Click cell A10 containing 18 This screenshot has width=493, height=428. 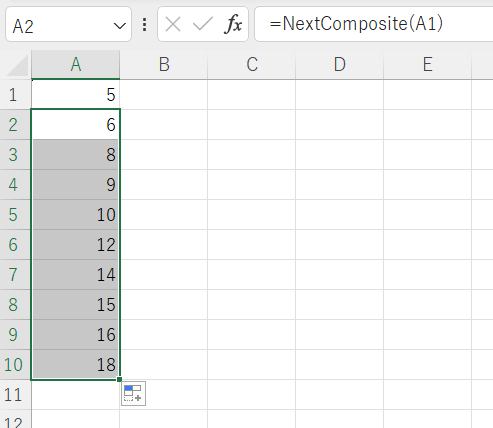coord(76,365)
